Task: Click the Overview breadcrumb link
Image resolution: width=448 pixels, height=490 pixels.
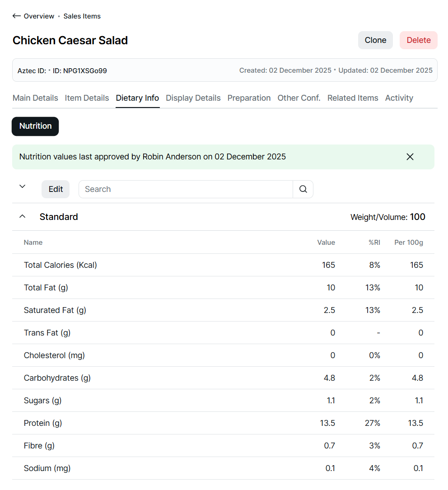Action: point(39,16)
